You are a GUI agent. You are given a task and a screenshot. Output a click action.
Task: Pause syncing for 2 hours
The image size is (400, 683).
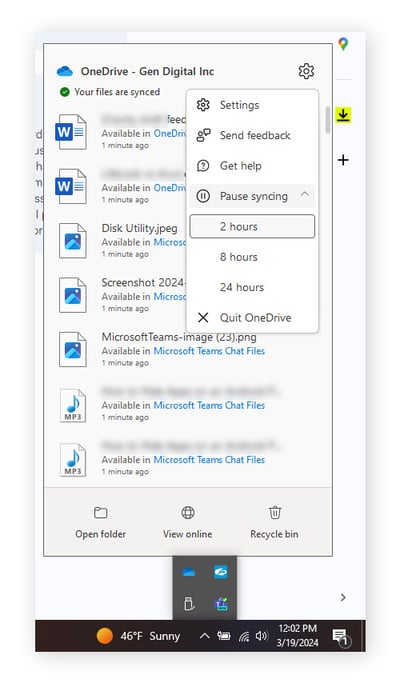(x=252, y=227)
